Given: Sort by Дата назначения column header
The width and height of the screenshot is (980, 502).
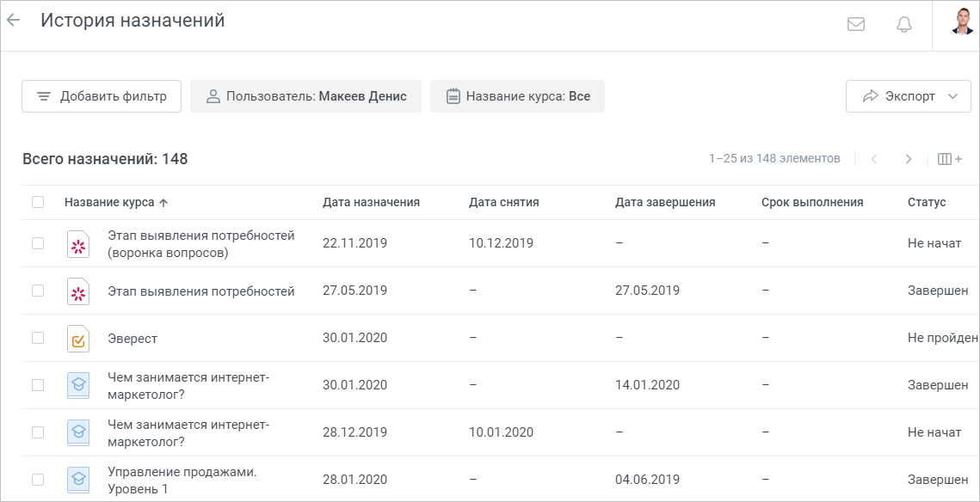Looking at the screenshot, I should click(x=371, y=202).
